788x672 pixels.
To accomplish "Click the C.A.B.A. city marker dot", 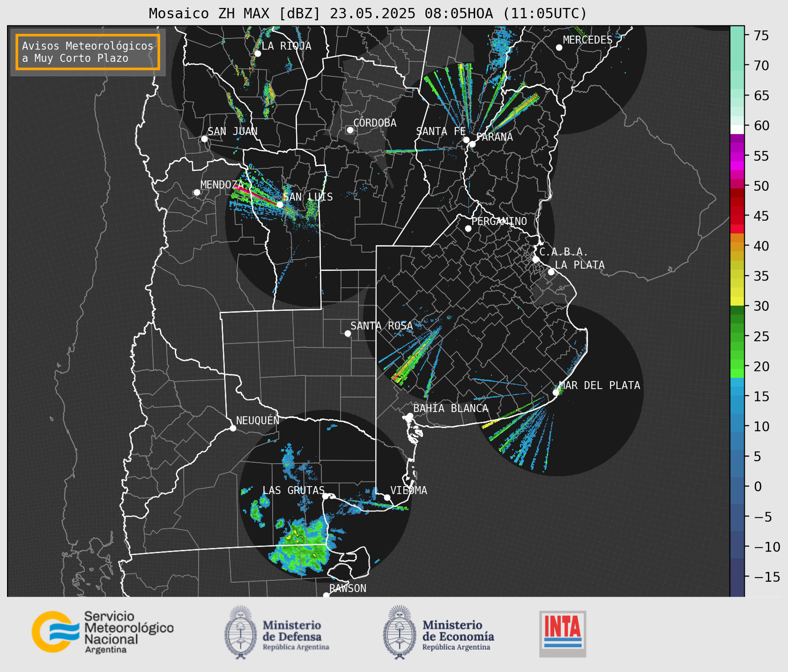I will (536, 259).
